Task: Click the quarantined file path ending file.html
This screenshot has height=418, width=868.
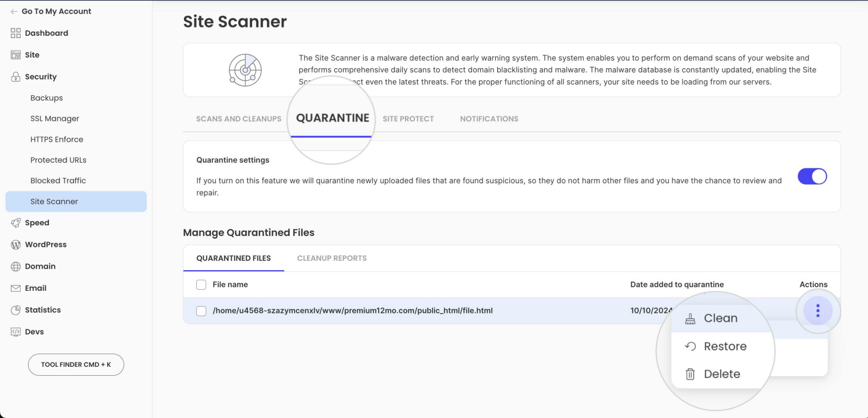Action: point(353,311)
